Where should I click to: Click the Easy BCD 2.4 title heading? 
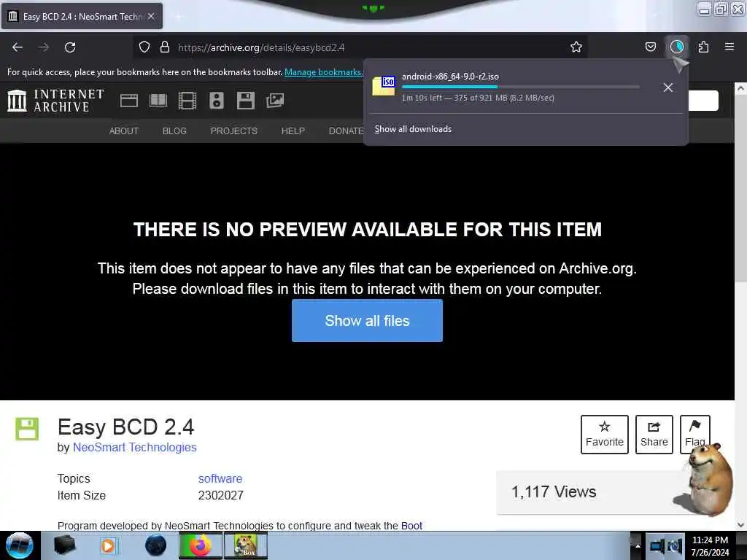pos(125,427)
